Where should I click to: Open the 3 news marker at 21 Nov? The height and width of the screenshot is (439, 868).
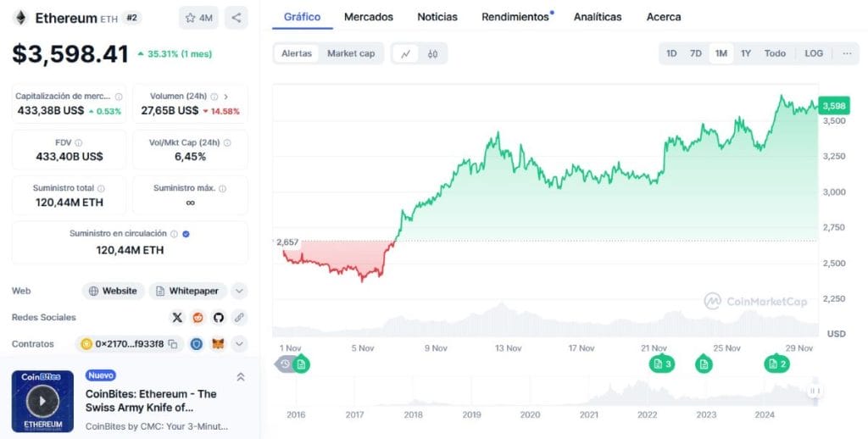(x=661, y=364)
